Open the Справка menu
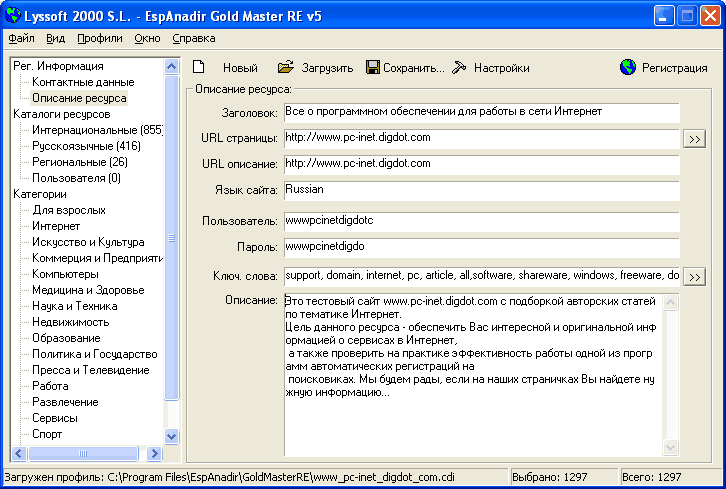Image resolution: width=726 pixels, height=489 pixels. 194,38
